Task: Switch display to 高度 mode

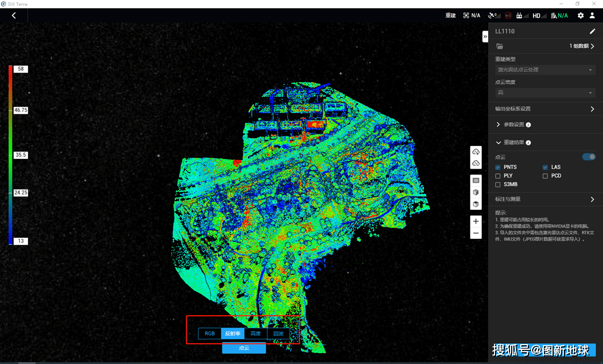Action: tap(256, 333)
